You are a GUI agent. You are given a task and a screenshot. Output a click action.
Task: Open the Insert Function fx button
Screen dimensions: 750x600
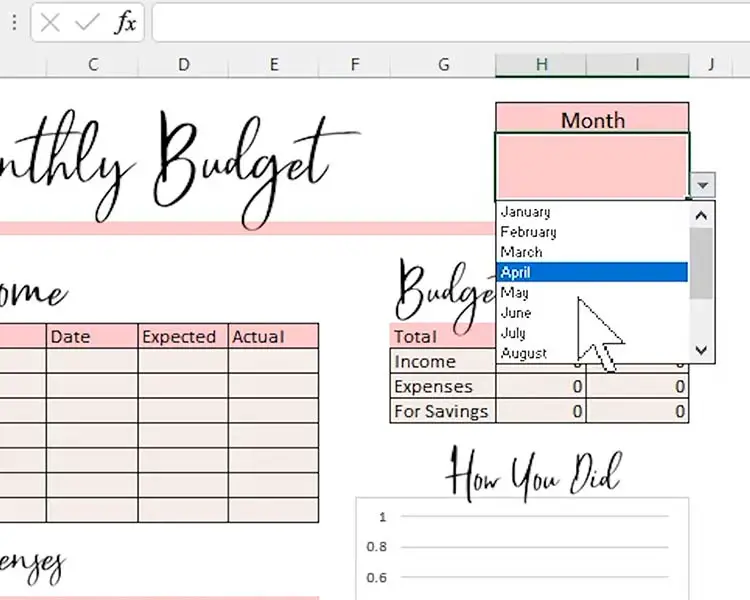(x=125, y=22)
